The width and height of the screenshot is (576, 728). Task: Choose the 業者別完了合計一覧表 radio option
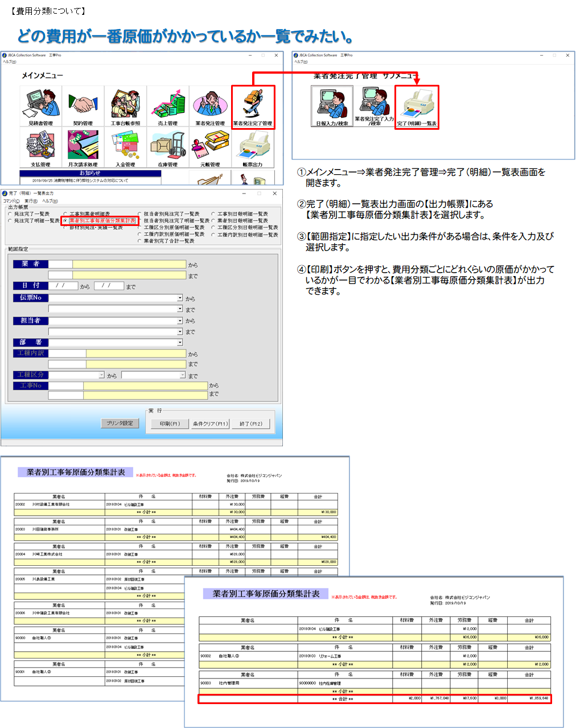tap(139, 241)
